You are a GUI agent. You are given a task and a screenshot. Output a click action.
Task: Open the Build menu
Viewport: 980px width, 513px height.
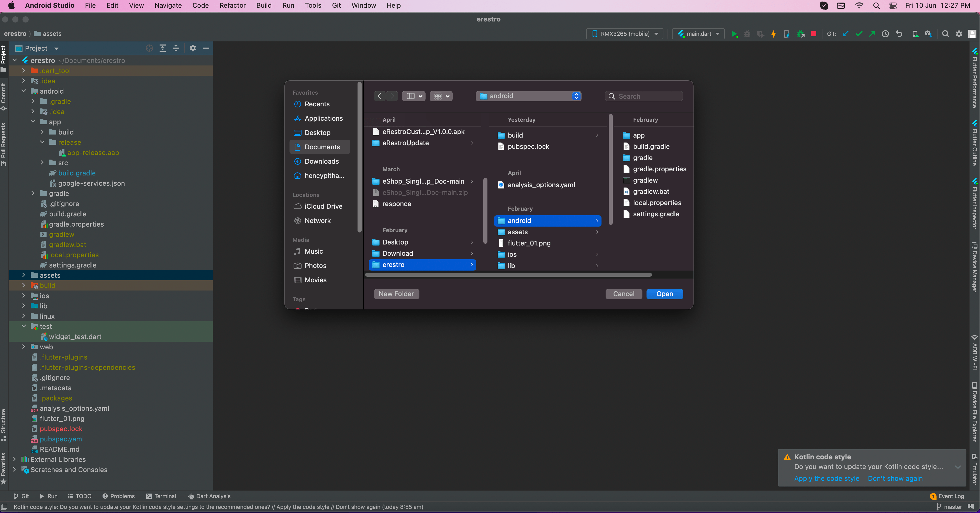(264, 5)
